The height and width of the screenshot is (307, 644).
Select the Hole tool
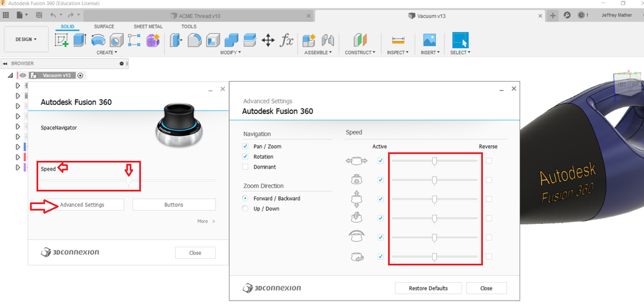coord(116,40)
